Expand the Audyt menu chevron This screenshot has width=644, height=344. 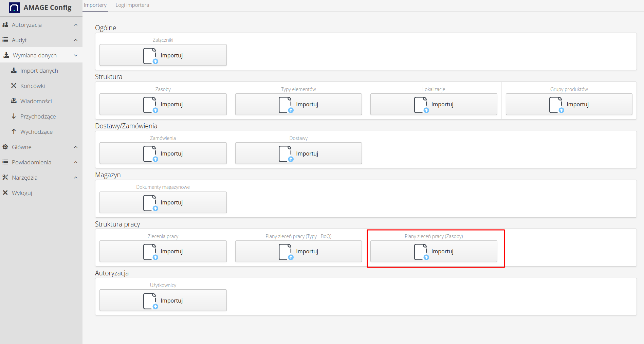click(76, 40)
